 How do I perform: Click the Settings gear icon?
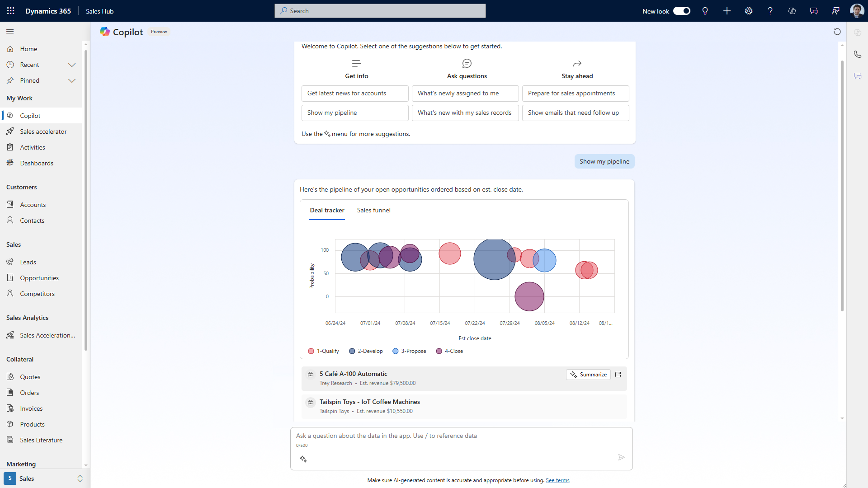748,11
